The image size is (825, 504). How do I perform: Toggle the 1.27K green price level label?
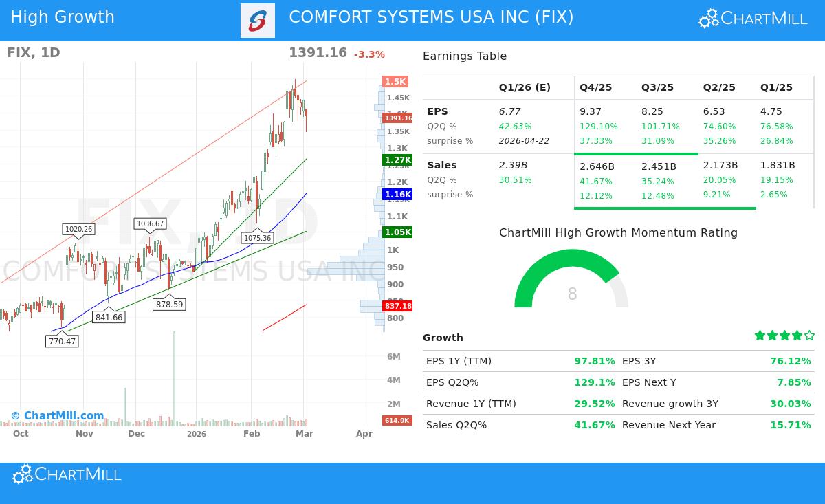[396, 160]
